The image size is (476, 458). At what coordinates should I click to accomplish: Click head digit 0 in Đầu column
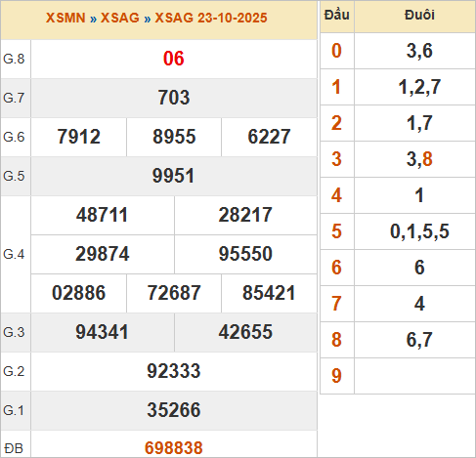coord(336,51)
